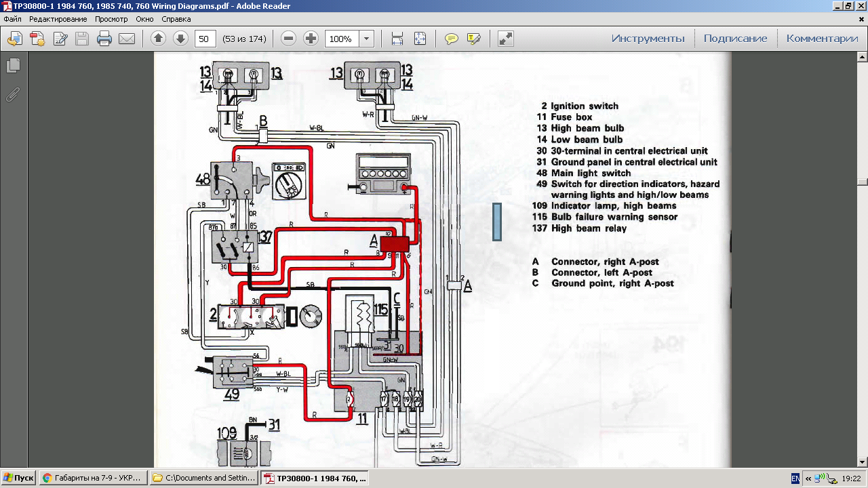
Task: Click the Windows Пуск start button
Action: [x=18, y=478]
